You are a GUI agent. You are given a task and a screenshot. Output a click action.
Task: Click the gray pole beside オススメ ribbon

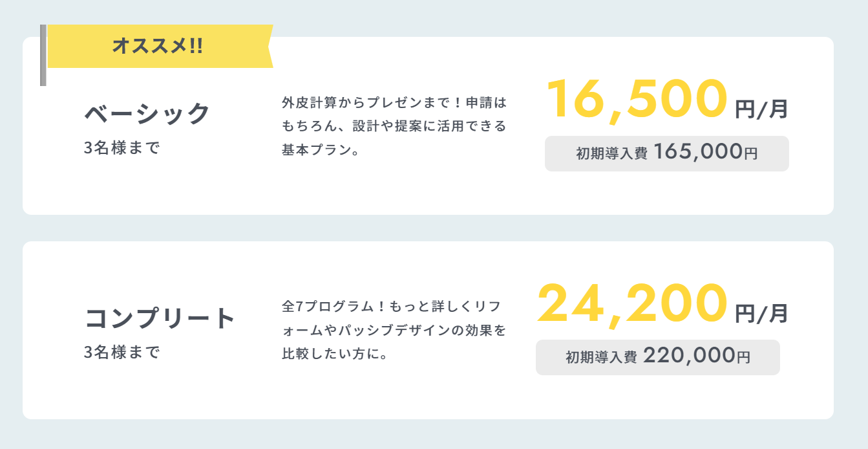(x=43, y=56)
